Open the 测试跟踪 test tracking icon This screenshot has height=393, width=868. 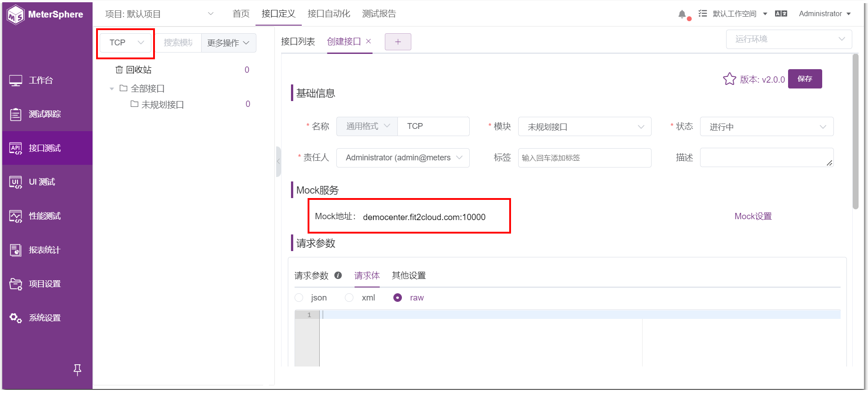click(x=16, y=115)
